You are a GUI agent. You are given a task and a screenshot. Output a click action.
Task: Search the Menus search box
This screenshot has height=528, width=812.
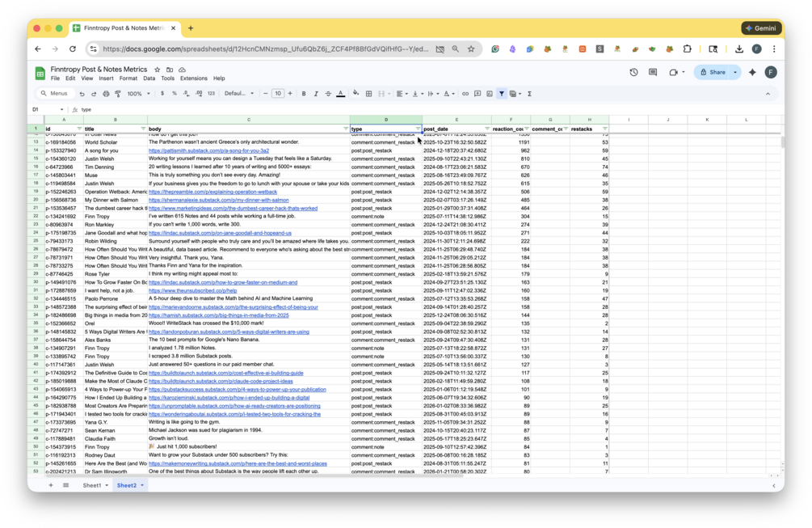click(x=54, y=94)
